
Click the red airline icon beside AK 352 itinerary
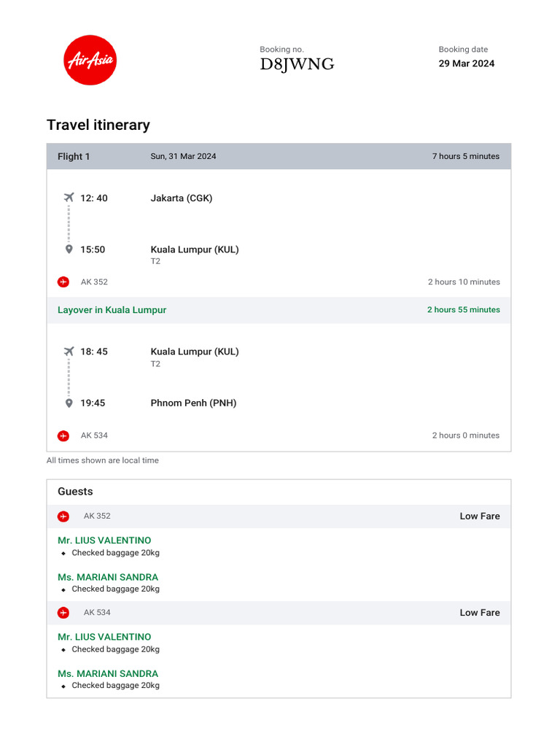tap(63, 282)
